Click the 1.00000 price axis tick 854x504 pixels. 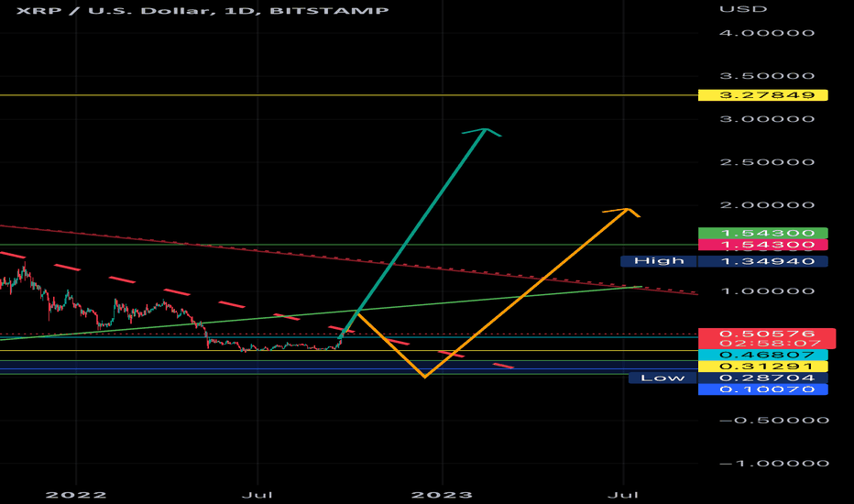pos(767,291)
